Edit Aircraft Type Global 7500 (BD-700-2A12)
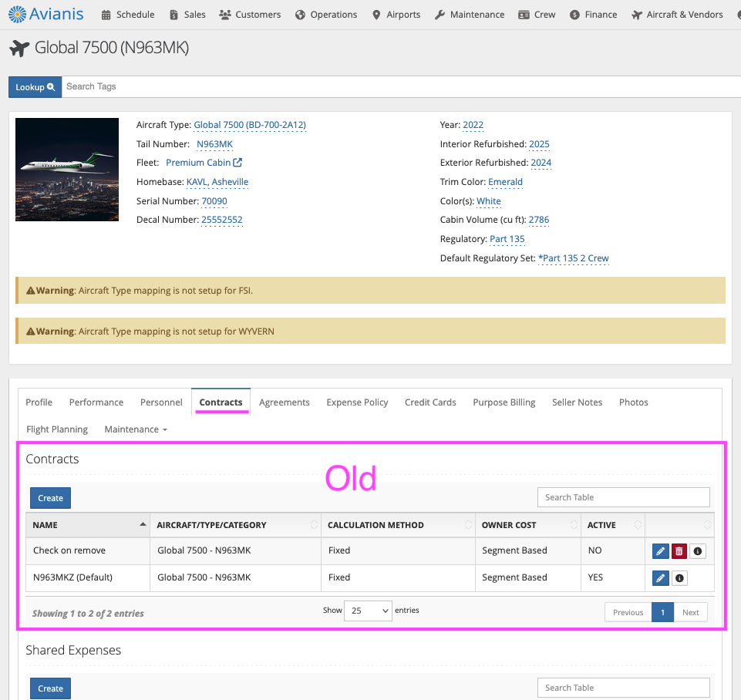This screenshot has width=741, height=700. [x=250, y=125]
